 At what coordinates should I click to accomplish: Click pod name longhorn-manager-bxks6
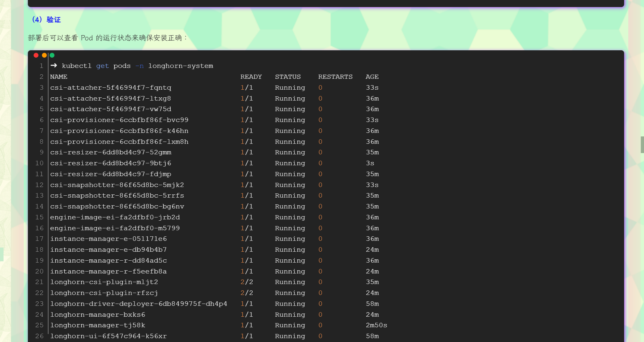coord(98,315)
